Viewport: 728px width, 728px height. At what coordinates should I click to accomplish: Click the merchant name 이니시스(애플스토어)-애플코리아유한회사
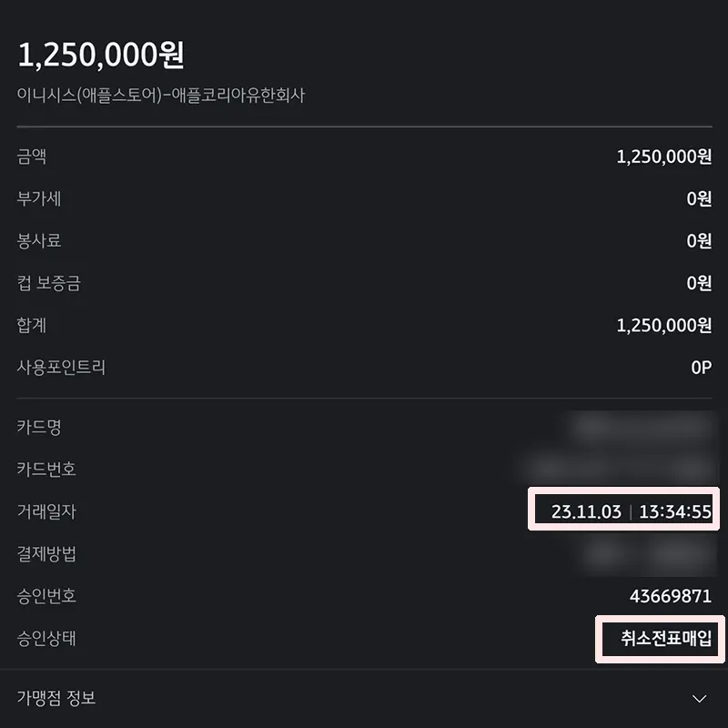(x=161, y=96)
